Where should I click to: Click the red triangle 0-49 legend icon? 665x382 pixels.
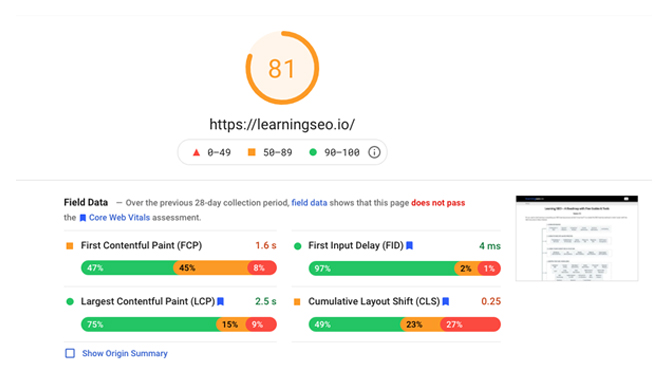(196, 152)
